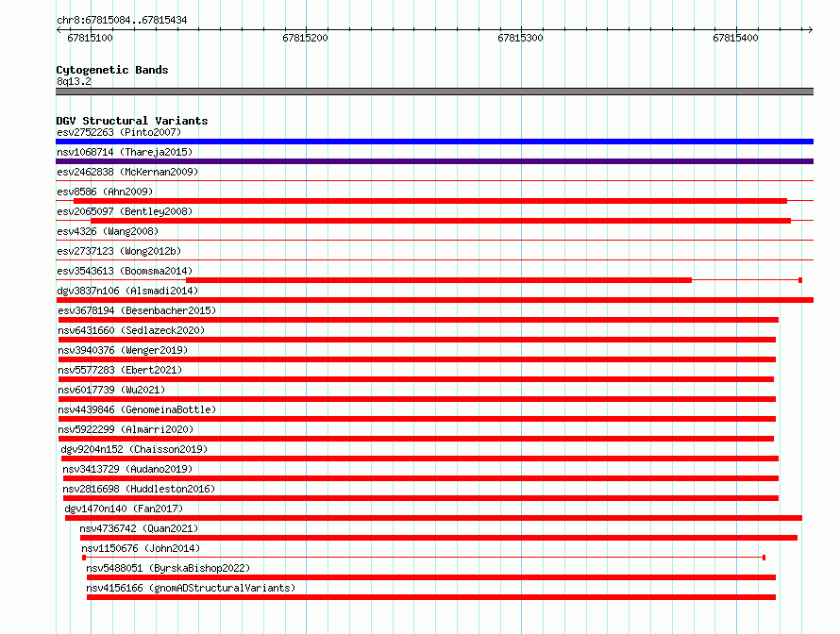Click the DGV Structural Variants track title
Image resolution: width=840 pixels, height=634 pixels.
pos(132,121)
